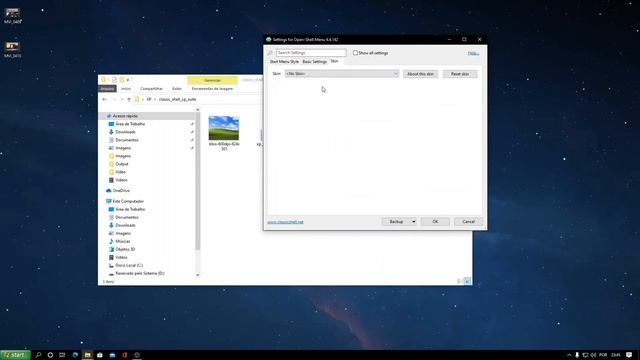This screenshot has width=640, height=360.
Task: Open the volume icon in system tray
Action: (x=593, y=355)
